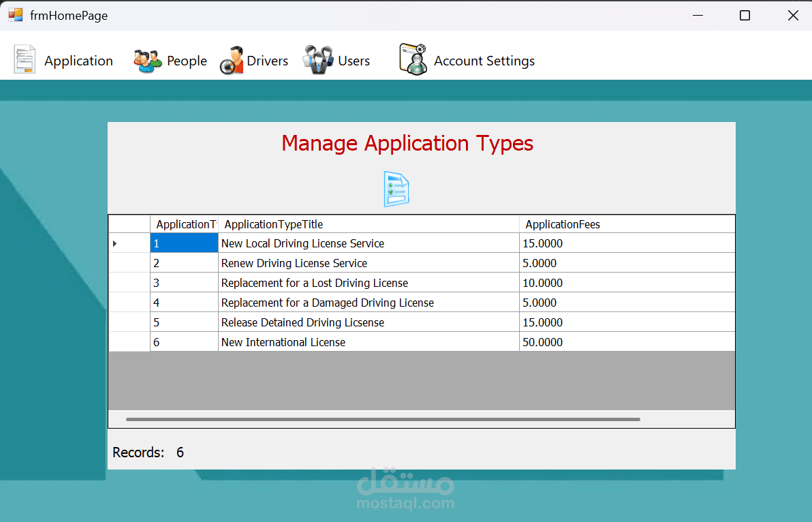Click the People group icon

(x=147, y=61)
